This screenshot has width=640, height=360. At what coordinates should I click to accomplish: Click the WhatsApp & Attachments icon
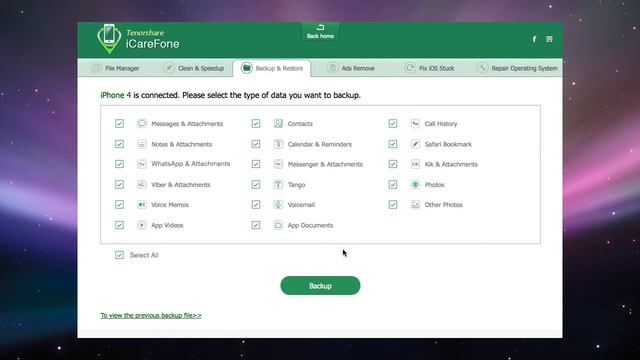click(x=142, y=164)
